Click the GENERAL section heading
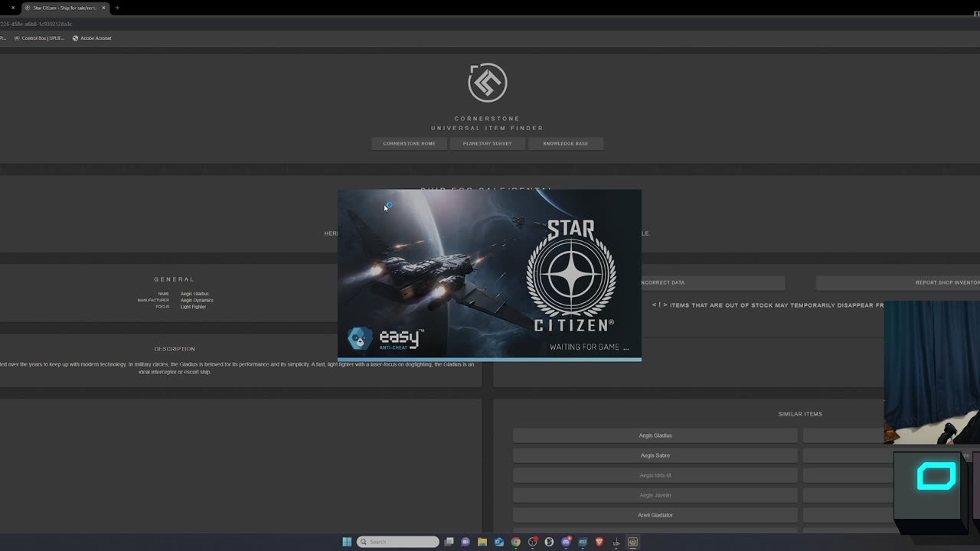Screen dimensions: 980x551 (x=175, y=279)
